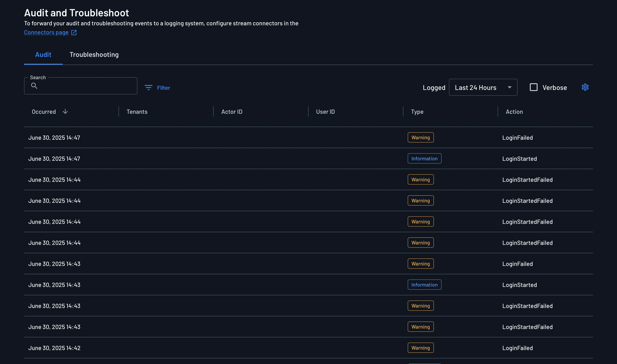Screen dimensions: 617x364
Task: Click the Filter button text
Action: pos(163,88)
